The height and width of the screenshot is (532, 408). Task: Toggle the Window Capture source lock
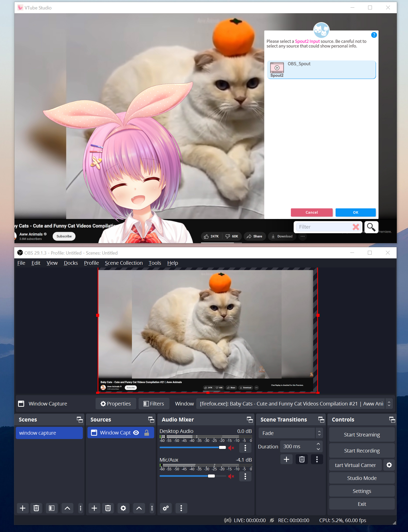(147, 433)
